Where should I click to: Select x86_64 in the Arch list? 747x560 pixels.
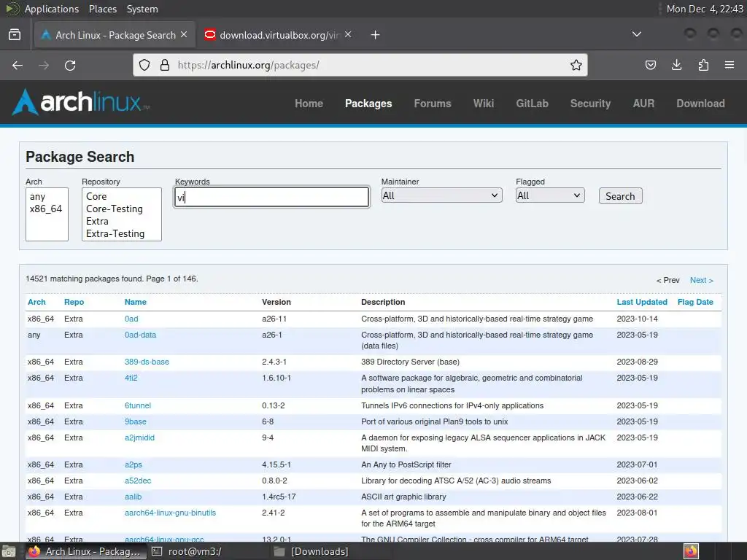47,209
